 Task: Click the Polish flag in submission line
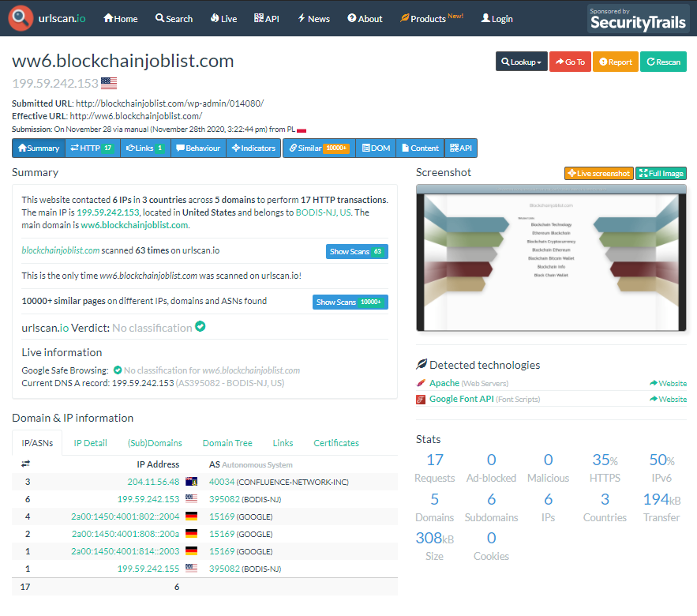pos(302,129)
